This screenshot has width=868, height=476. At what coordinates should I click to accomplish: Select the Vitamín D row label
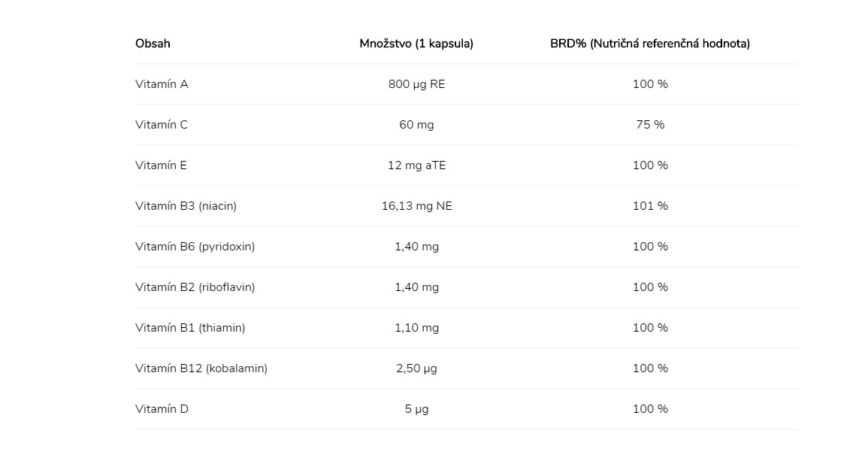point(162,409)
